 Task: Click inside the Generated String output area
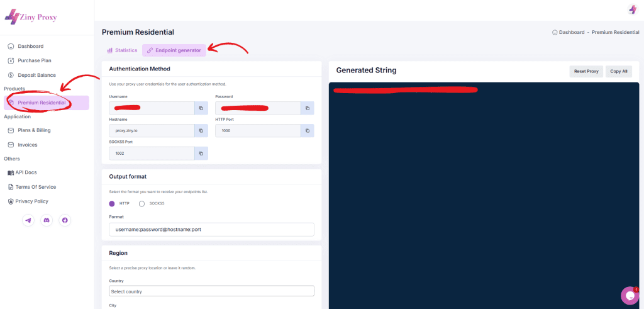pyautogui.click(x=484, y=196)
